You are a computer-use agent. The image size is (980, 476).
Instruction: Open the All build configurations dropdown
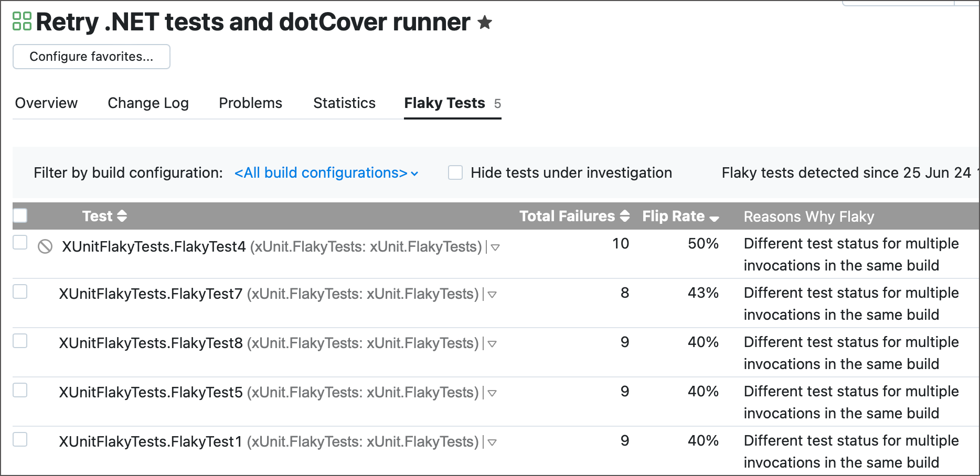point(324,173)
